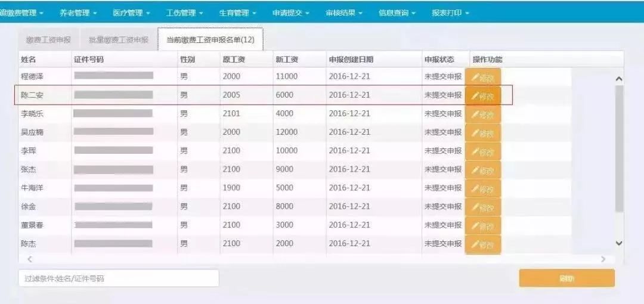Open the 审核结果 dropdown menu
Screen dimensions: 644x304
tap(344, 13)
